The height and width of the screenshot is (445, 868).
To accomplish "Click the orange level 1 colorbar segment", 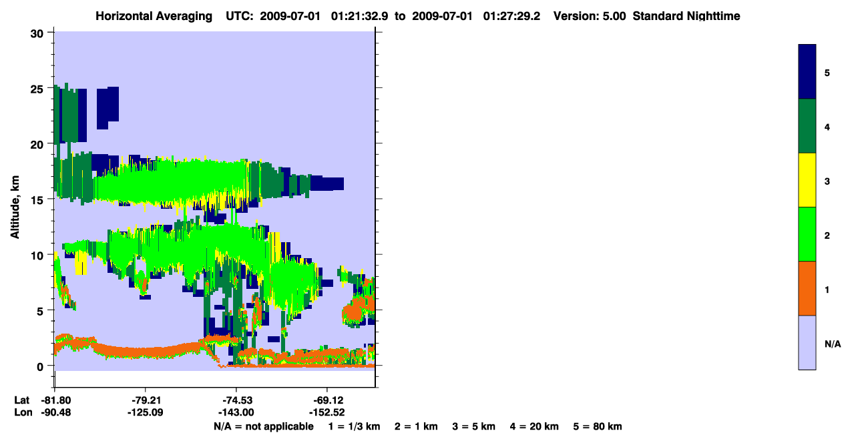I will [x=807, y=288].
